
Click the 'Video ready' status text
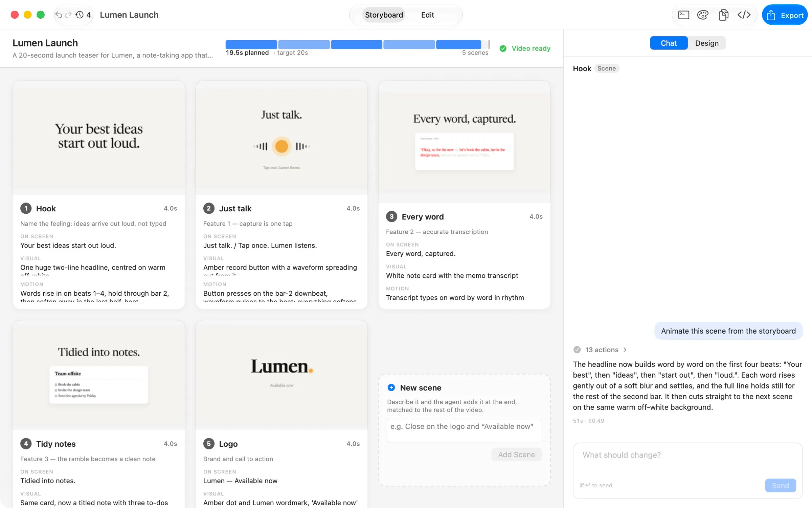[531, 48]
